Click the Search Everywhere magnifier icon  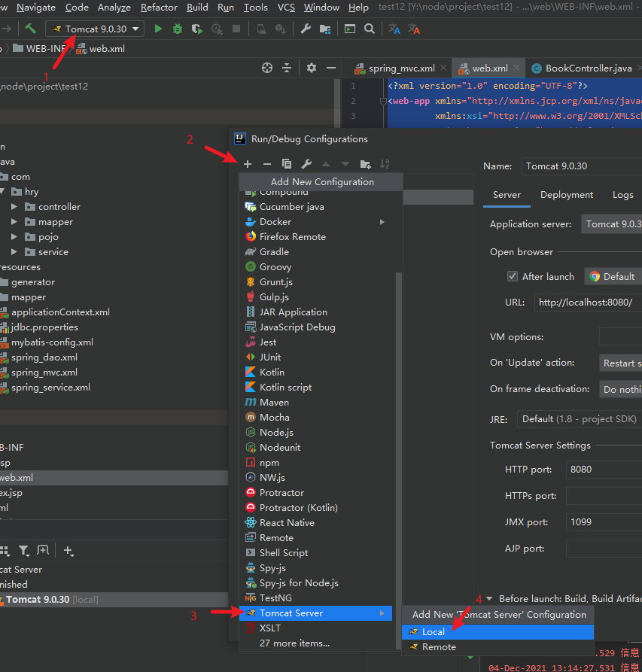[x=370, y=29]
